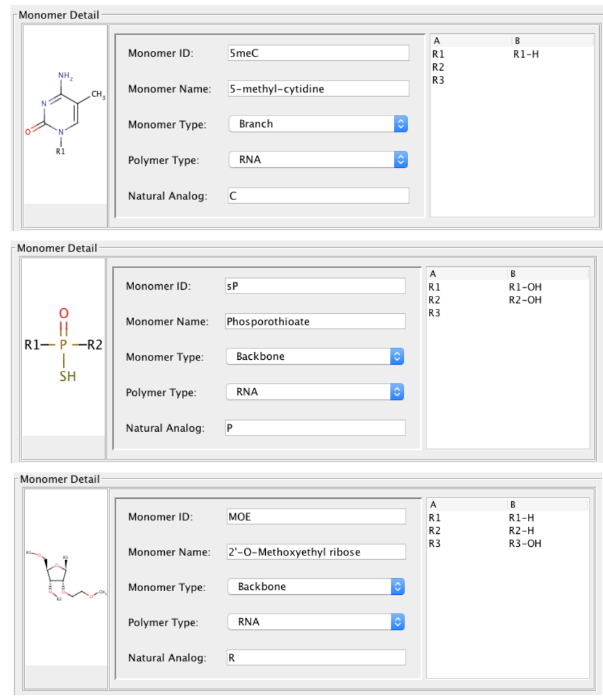Click column header B in sP table
This screenshot has width=603, height=700.
[548, 274]
